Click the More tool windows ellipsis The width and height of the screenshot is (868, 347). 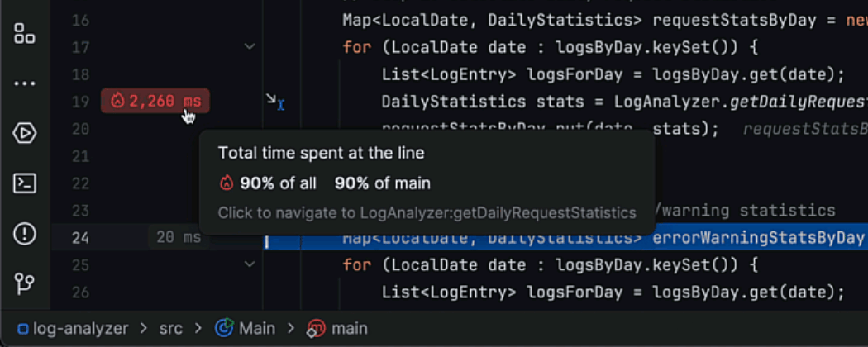(x=25, y=83)
